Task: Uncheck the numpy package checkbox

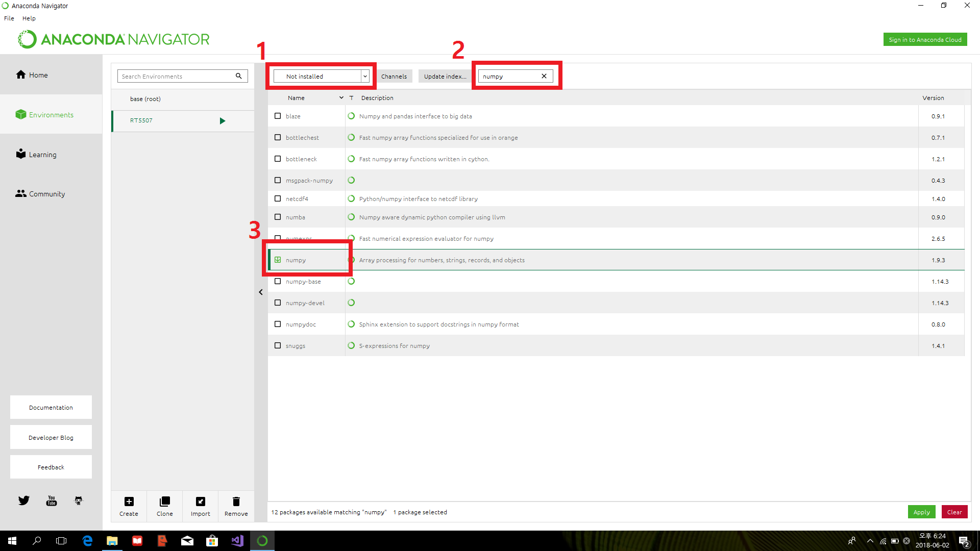Action: 278,260
